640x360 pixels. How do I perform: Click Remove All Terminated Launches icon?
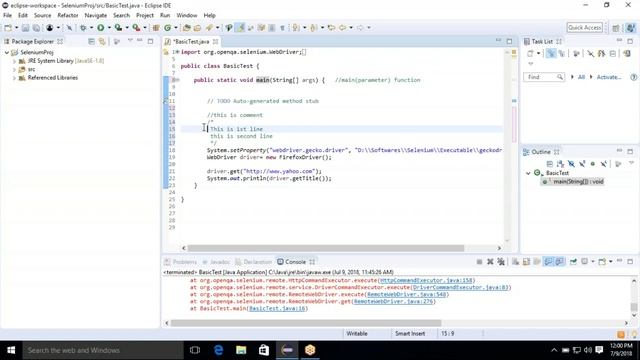click(501, 262)
